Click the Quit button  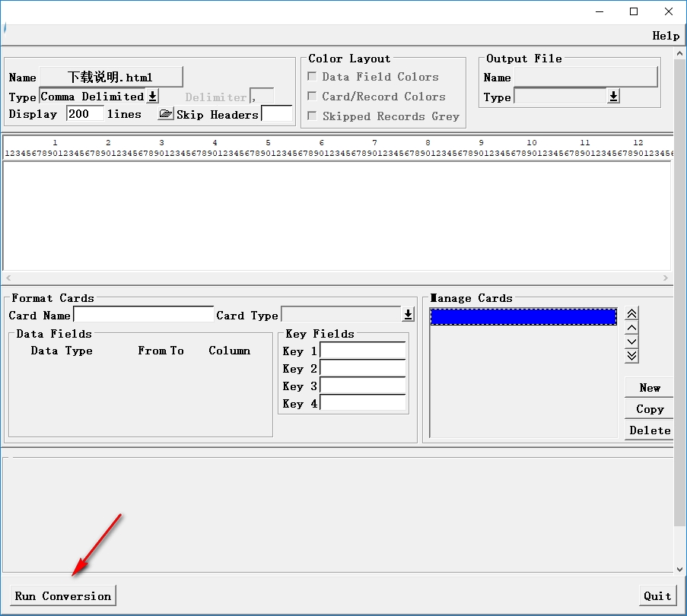[657, 595]
